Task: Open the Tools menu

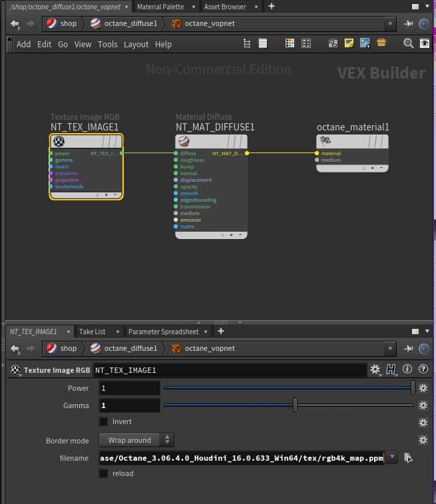Action: tap(108, 45)
